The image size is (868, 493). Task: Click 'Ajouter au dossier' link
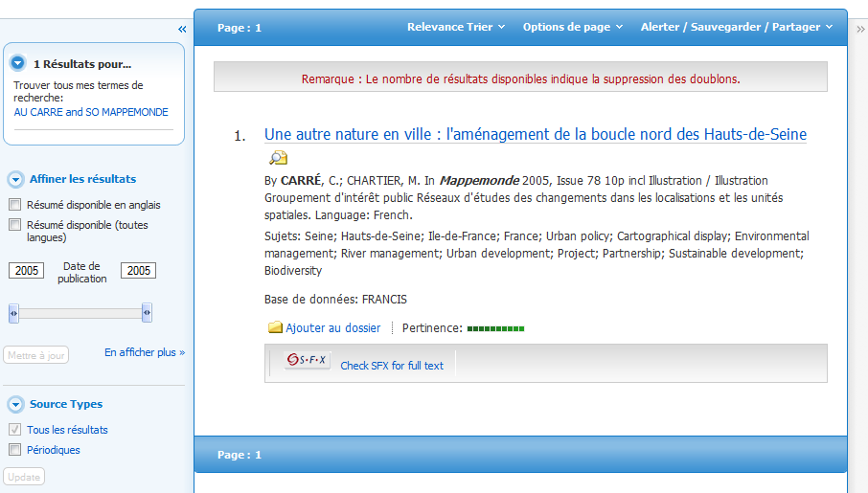pos(333,328)
